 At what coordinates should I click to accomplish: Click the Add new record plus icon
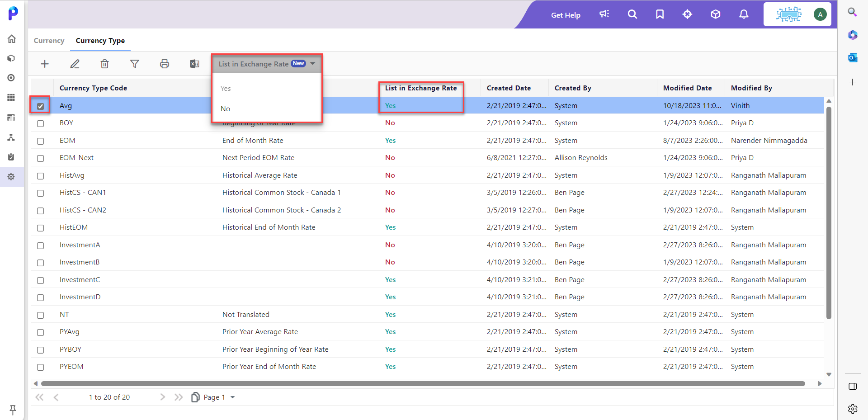tap(45, 64)
